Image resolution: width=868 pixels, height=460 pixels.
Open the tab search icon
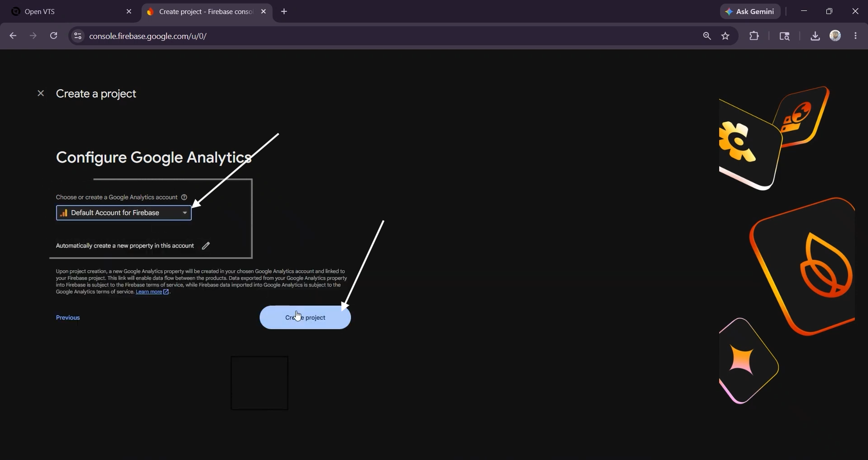coord(785,36)
